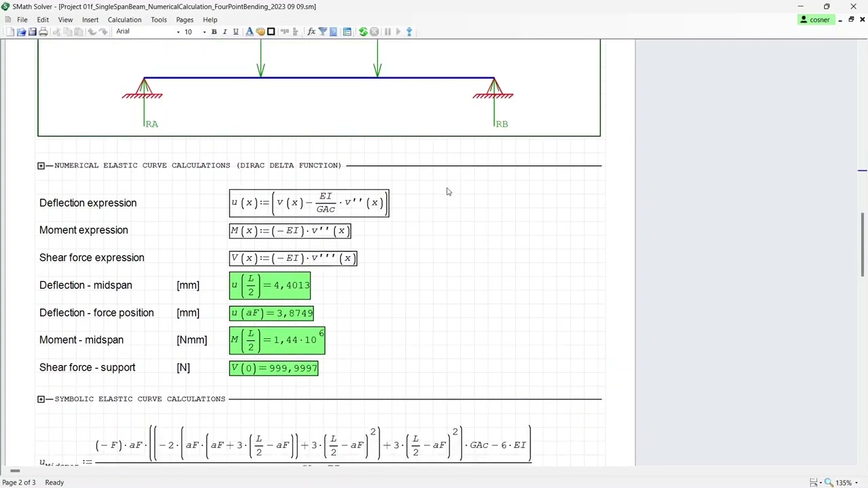Open the Calculation menu
The image size is (868, 488).
click(x=125, y=20)
